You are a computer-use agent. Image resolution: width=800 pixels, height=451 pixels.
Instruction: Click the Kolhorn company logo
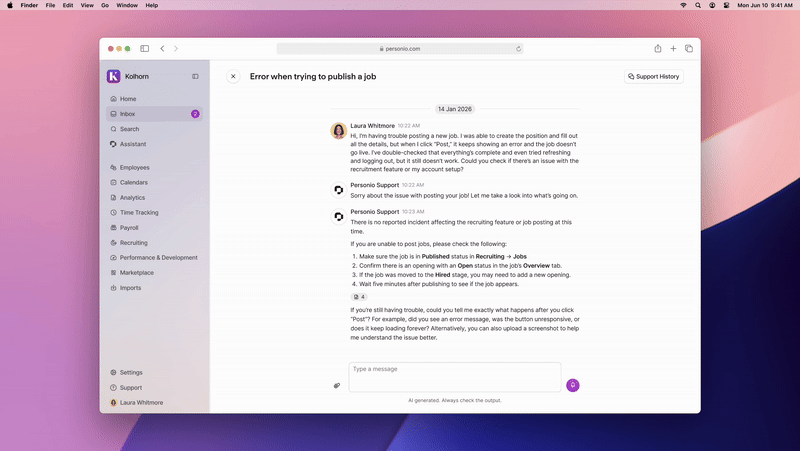point(113,76)
